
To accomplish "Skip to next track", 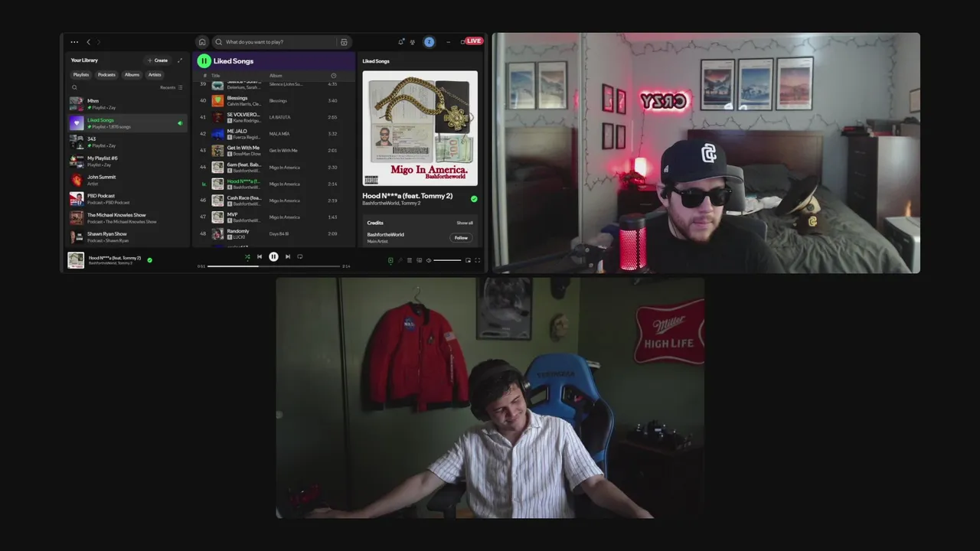I will 287,257.
